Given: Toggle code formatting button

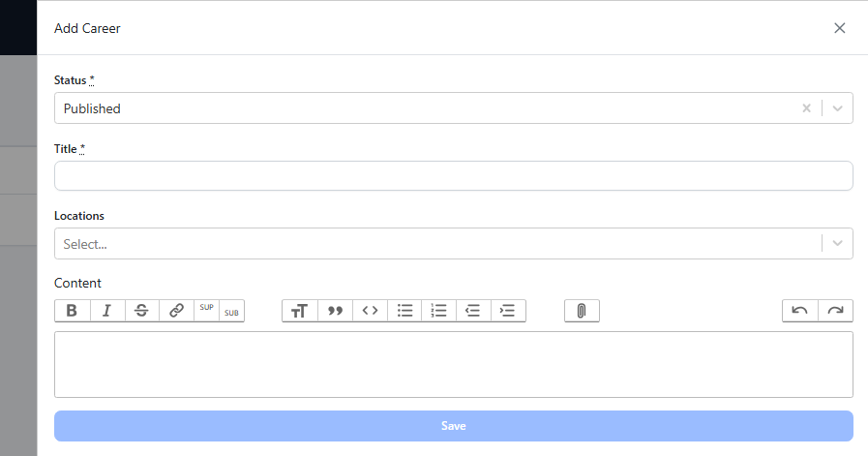Looking at the screenshot, I should pos(370,311).
